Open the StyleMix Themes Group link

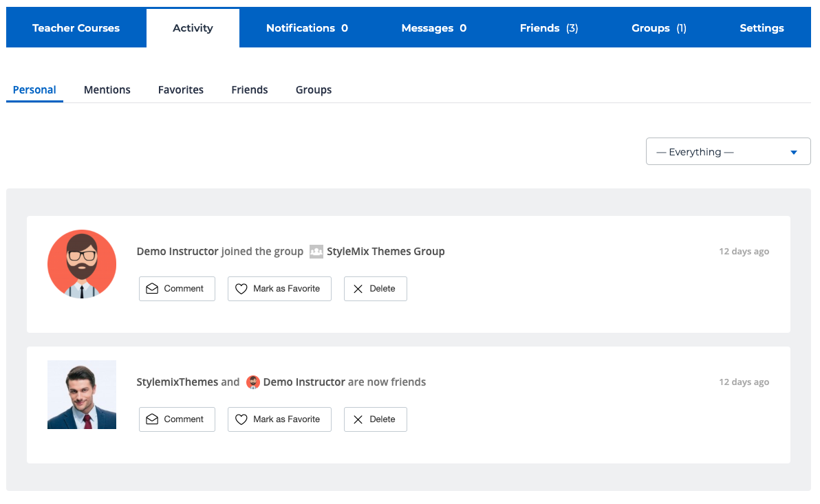pyautogui.click(x=385, y=252)
